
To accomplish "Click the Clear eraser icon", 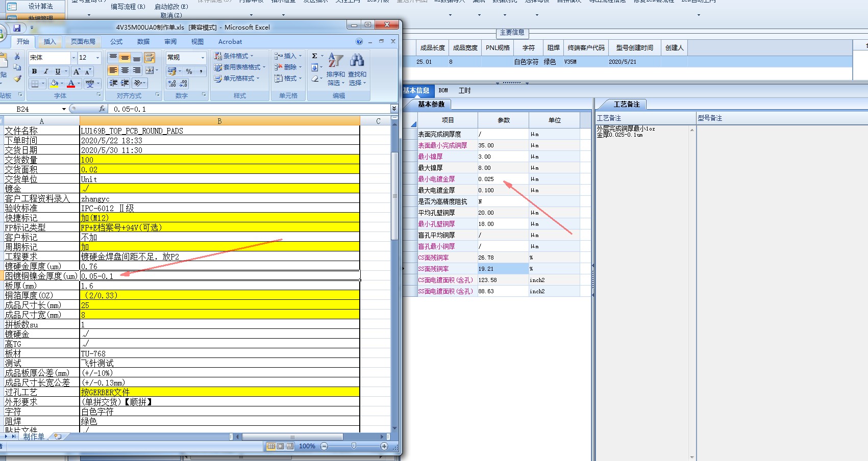I will [x=315, y=79].
